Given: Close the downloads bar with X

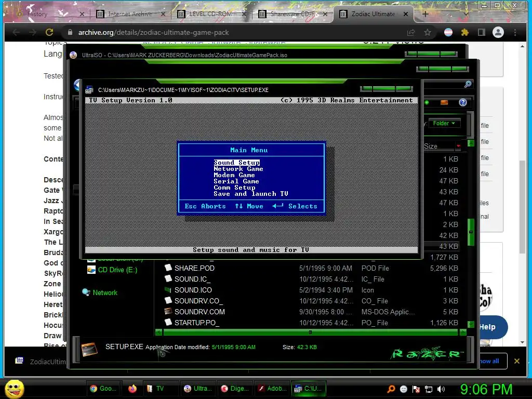Looking at the screenshot, I should pyautogui.click(x=517, y=361).
